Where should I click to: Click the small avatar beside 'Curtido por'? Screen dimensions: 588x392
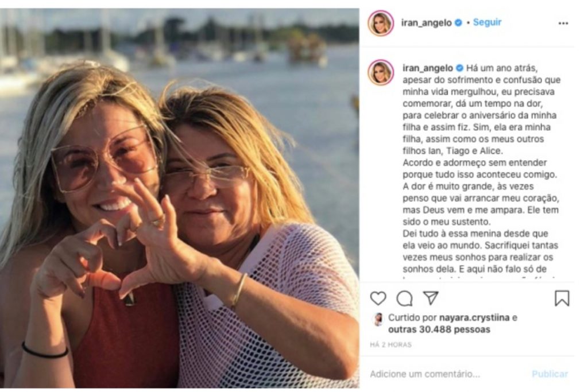tap(378, 319)
